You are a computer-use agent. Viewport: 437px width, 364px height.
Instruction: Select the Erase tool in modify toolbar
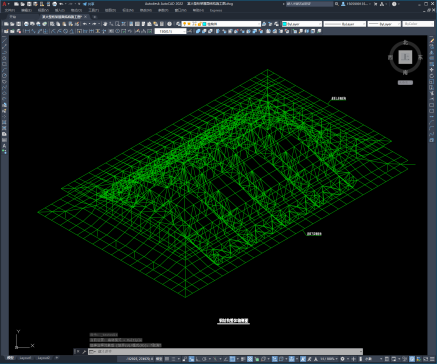[432, 40]
